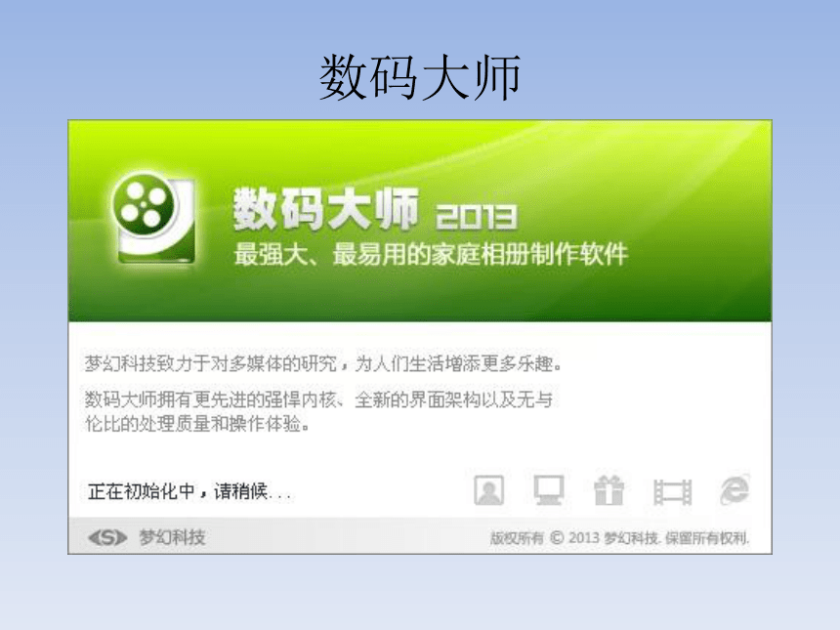The image size is (840, 630).
Task: Choose the gift box icon
Action: [609, 490]
